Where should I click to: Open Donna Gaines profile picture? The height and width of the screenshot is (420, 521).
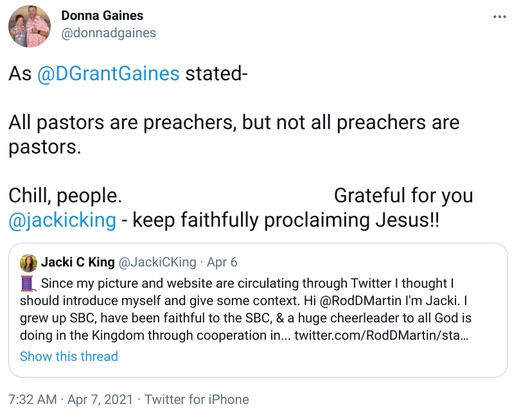click(30, 26)
